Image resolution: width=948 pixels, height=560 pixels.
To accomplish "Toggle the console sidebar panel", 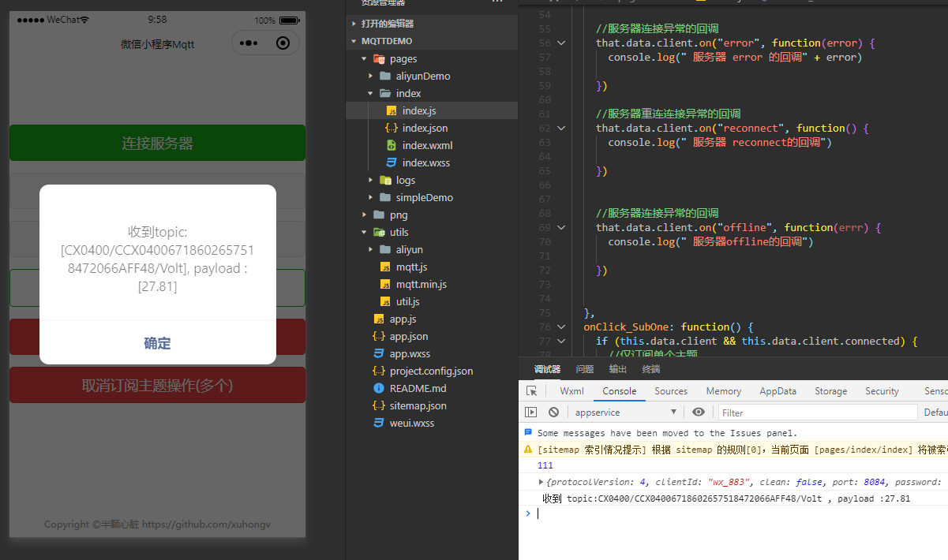I will click(531, 412).
